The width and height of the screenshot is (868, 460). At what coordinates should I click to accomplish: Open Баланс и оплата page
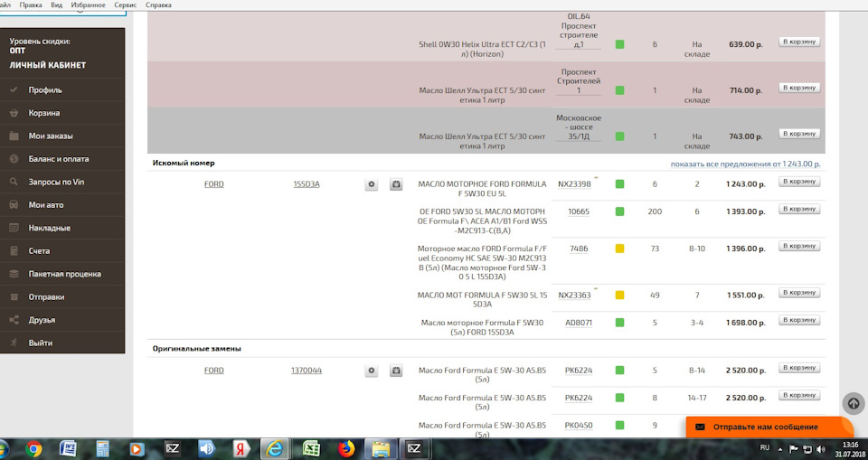coord(59,159)
